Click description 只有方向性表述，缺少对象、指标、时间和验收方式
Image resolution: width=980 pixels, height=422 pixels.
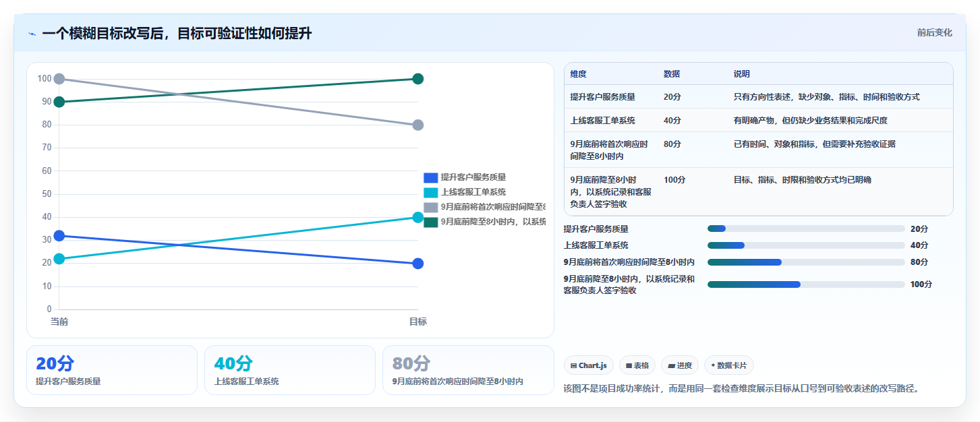click(x=826, y=97)
